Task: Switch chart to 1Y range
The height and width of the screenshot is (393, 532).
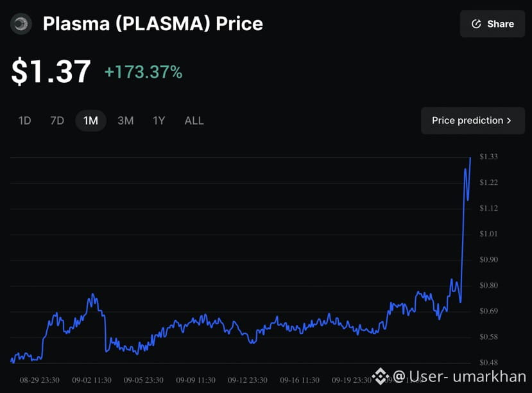Action: [x=159, y=121]
